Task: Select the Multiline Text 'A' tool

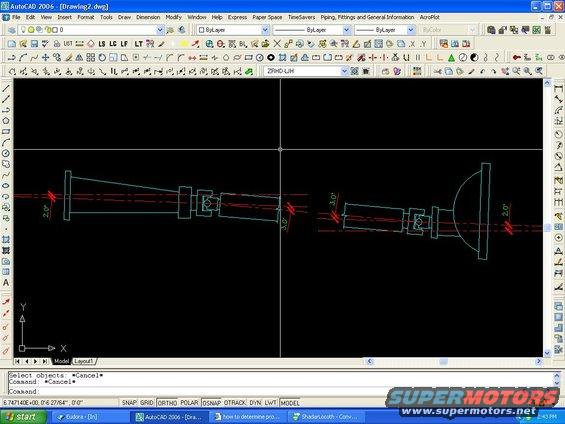Action: pyautogui.click(x=6, y=282)
